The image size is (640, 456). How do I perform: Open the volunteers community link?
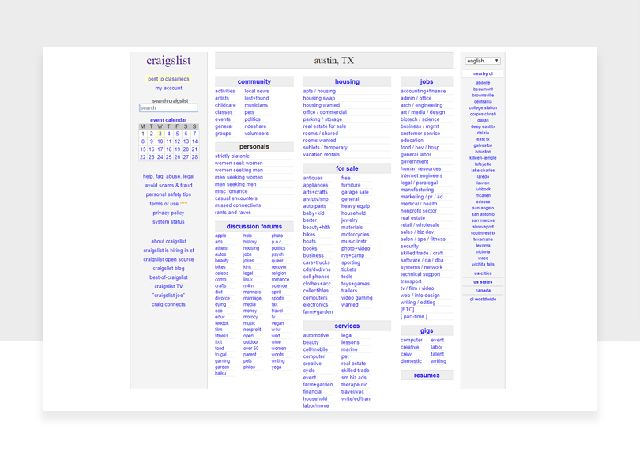[257, 133]
